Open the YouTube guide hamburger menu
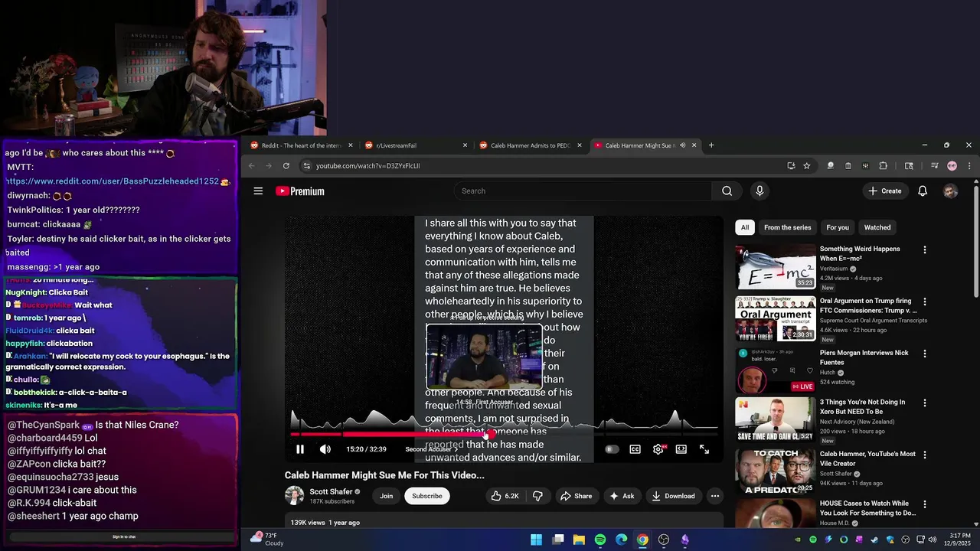Viewport: 980px width, 551px height. 258,191
